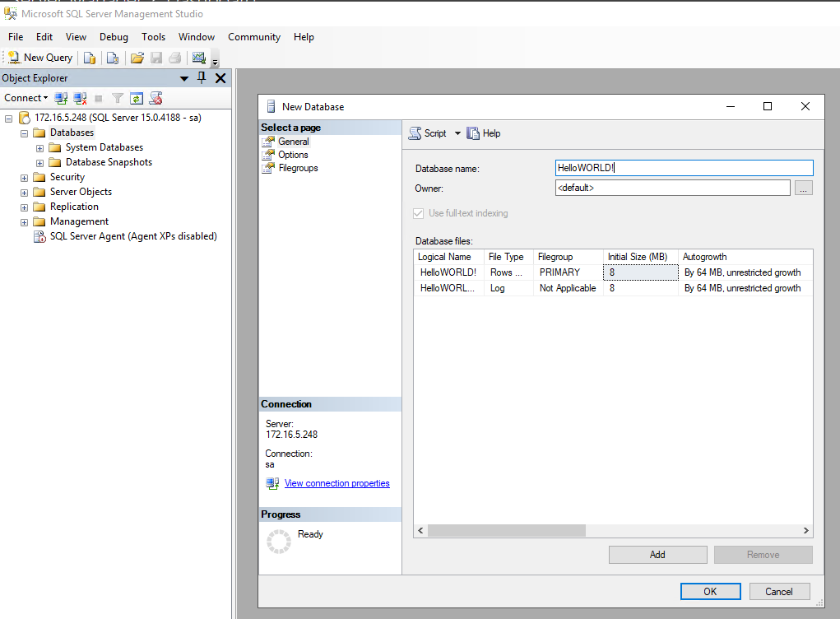Image resolution: width=840 pixels, height=619 pixels.
Task: Click the Owner input field
Action: point(672,188)
